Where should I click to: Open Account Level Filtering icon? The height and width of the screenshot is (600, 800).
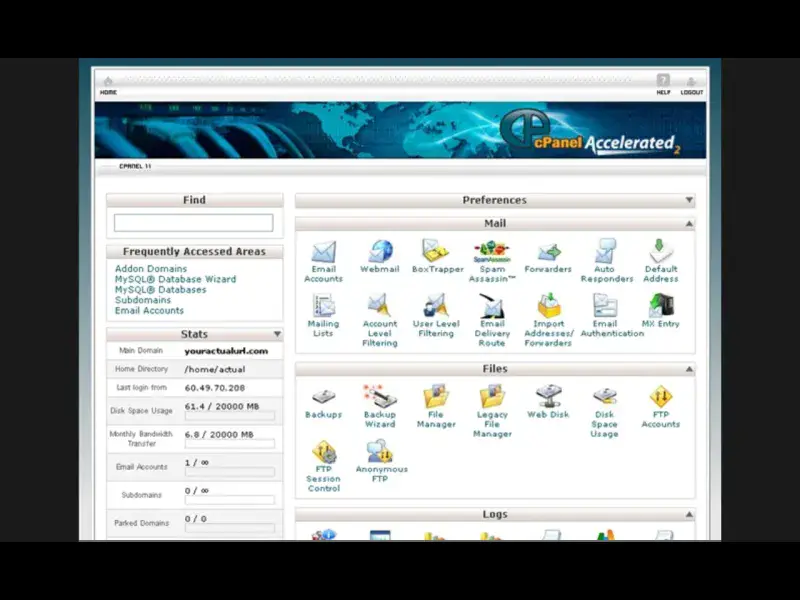coord(380,306)
